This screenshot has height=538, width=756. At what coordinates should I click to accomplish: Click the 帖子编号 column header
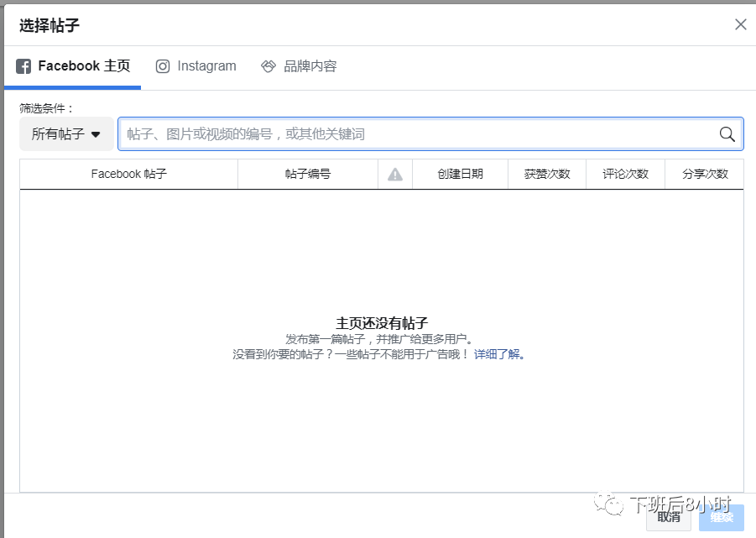(308, 174)
